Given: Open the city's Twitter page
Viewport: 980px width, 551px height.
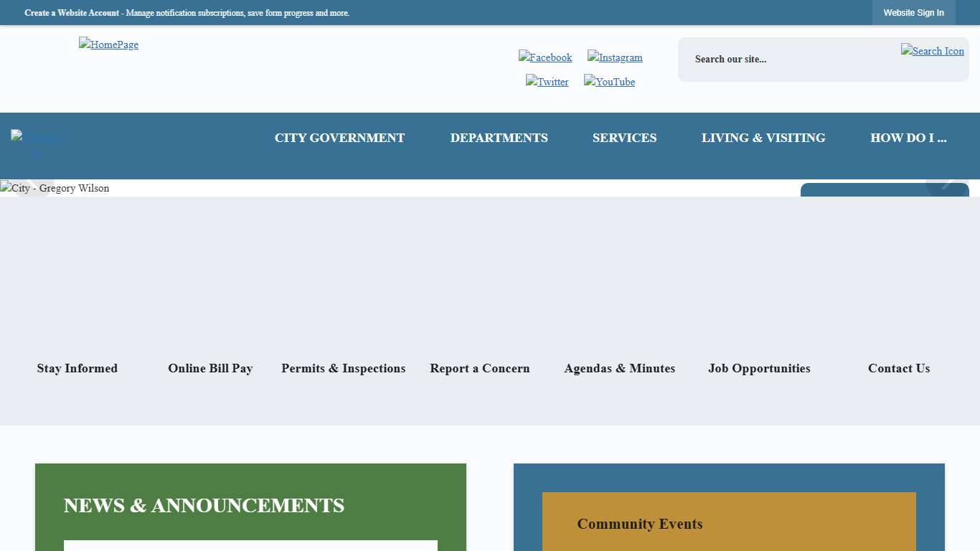Looking at the screenshot, I should 547,82.
